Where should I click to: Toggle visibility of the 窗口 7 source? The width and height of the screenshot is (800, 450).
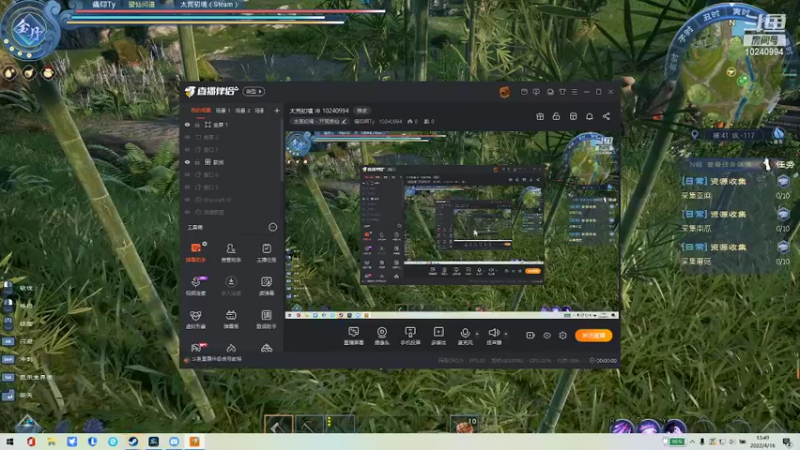pos(187,149)
